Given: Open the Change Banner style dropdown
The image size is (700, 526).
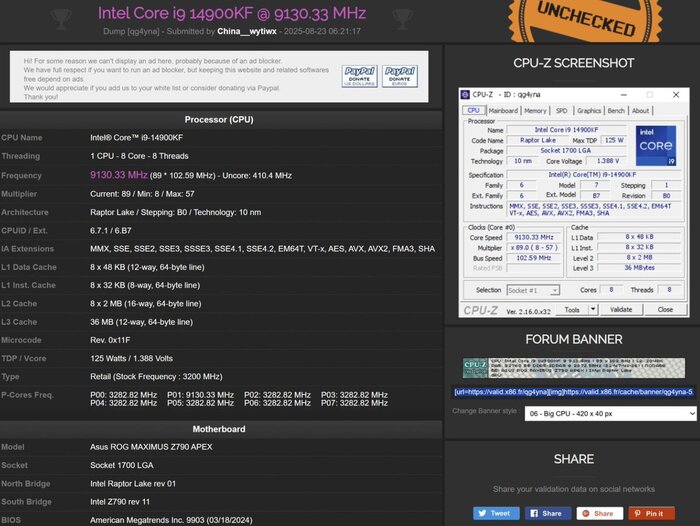Looking at the screenshot, I should [609, 412].
